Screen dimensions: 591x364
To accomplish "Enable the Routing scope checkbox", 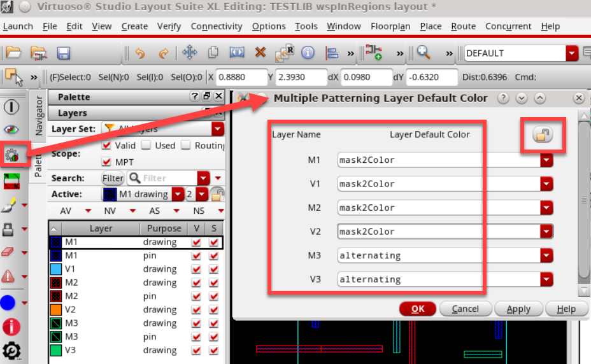I will click(186, 145).
